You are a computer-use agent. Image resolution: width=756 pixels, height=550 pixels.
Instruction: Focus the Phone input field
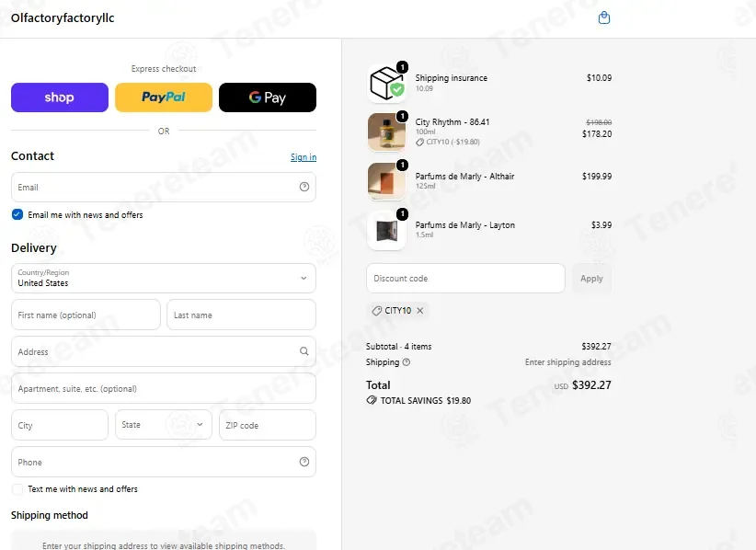tap(164, 462)
